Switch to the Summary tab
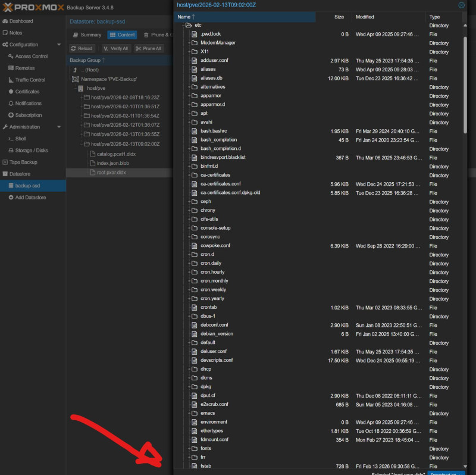This screenshot has width=476, height=475. [x=87, y=35]
